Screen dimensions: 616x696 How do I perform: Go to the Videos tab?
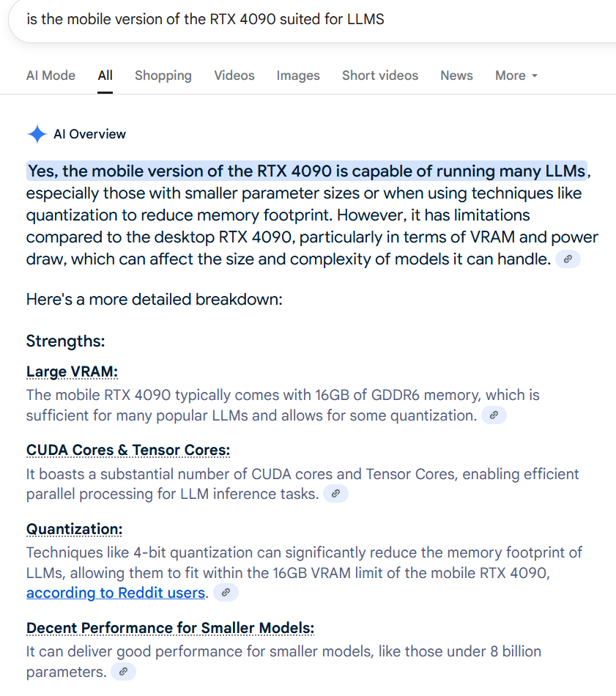[234, 75]
